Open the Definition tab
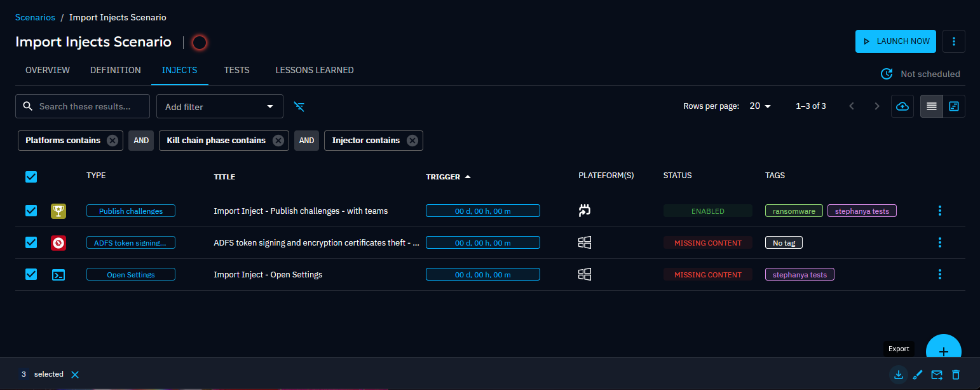Viewport: 980px width, 390px height. (116, 70)
